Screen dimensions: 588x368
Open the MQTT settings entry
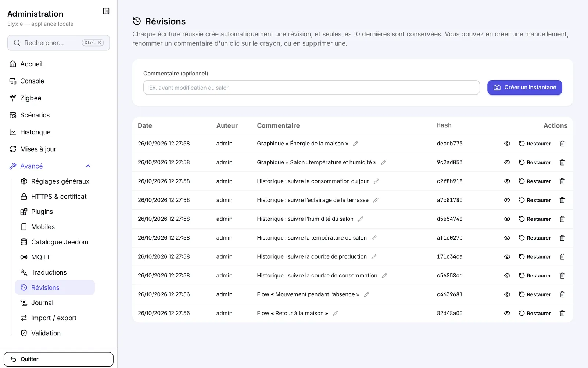55,257
